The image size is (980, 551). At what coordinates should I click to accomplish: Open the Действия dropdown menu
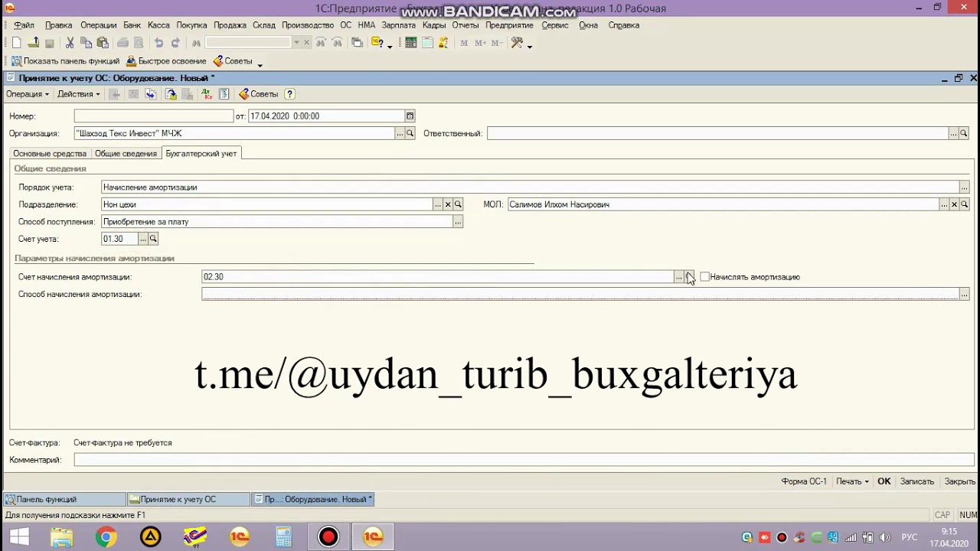coord(79,94)
